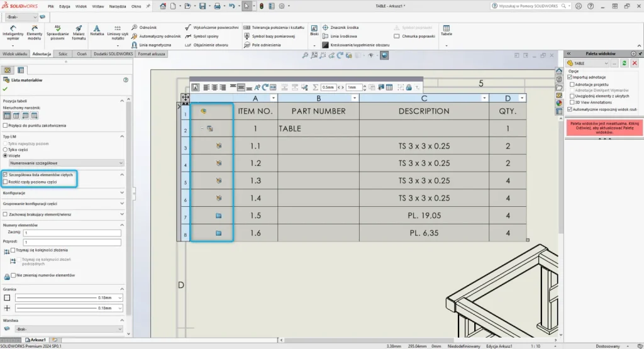Open the Tabele tool

click(x=447, y=31)
